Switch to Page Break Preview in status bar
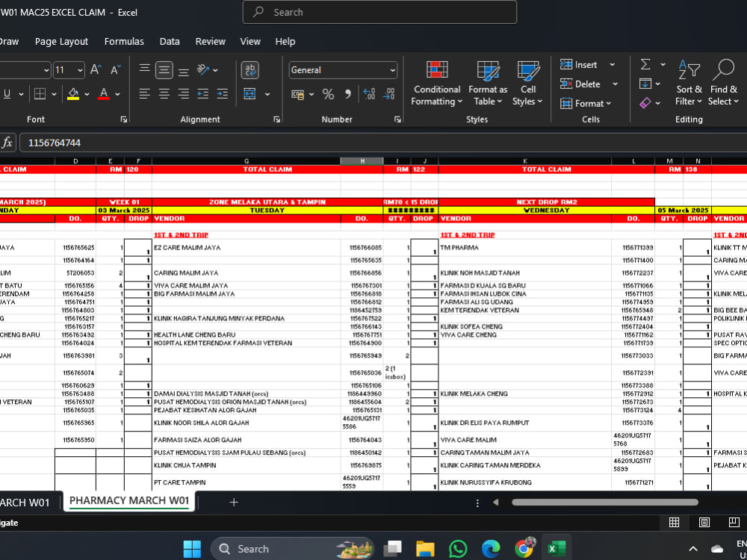This screenshot has height=560, width=747. (734, 523)
